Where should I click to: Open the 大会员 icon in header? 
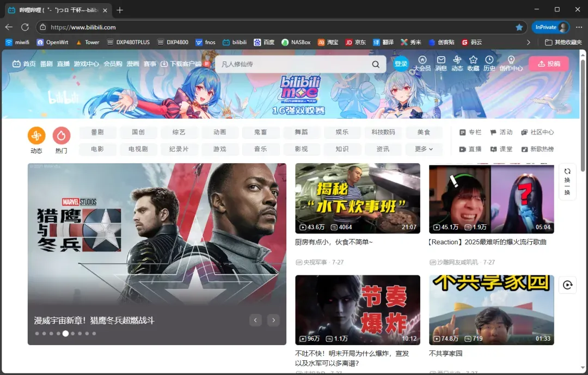coord(422,63)
